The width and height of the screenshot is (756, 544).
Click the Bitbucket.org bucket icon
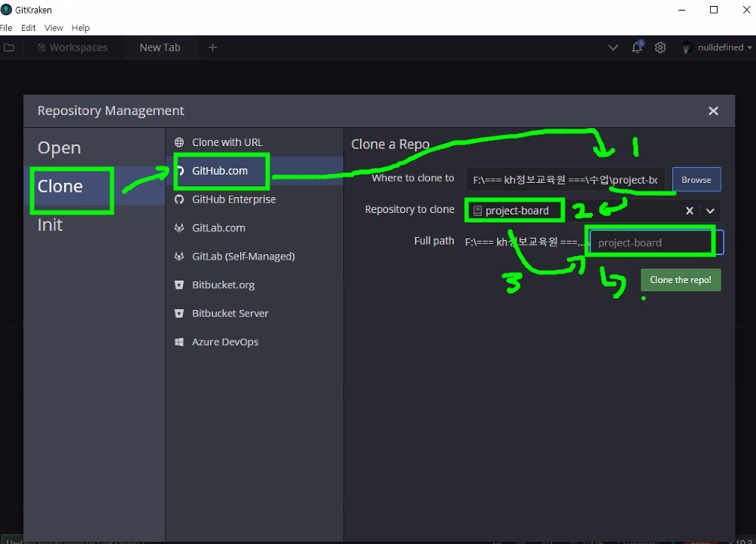tap(179, 284)
